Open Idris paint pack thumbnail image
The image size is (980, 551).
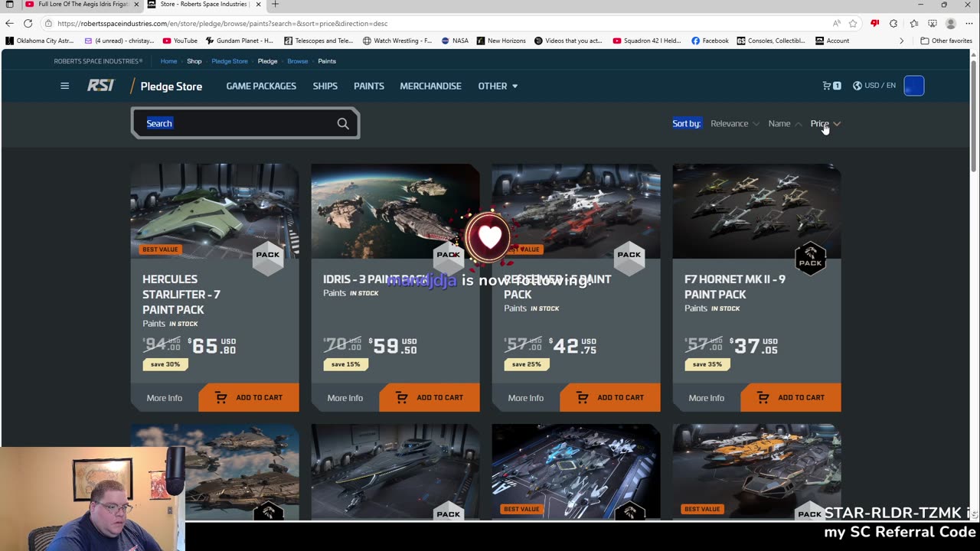coord(395,211)
